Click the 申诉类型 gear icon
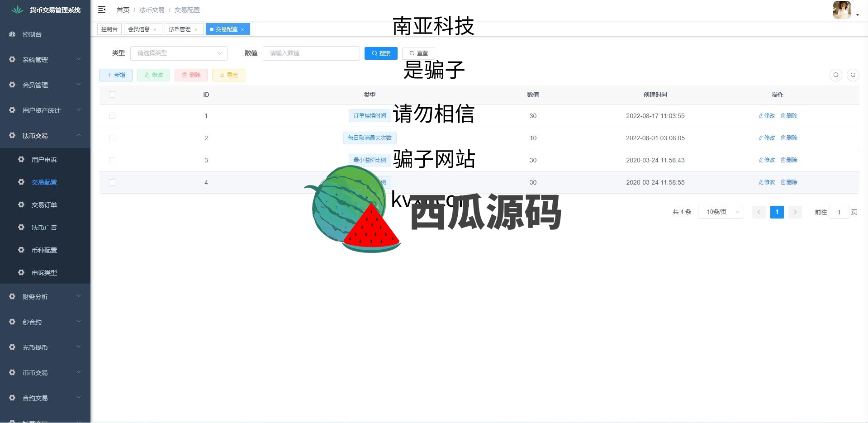The height and width of the screenshot is (423, 868). (21, 272)
